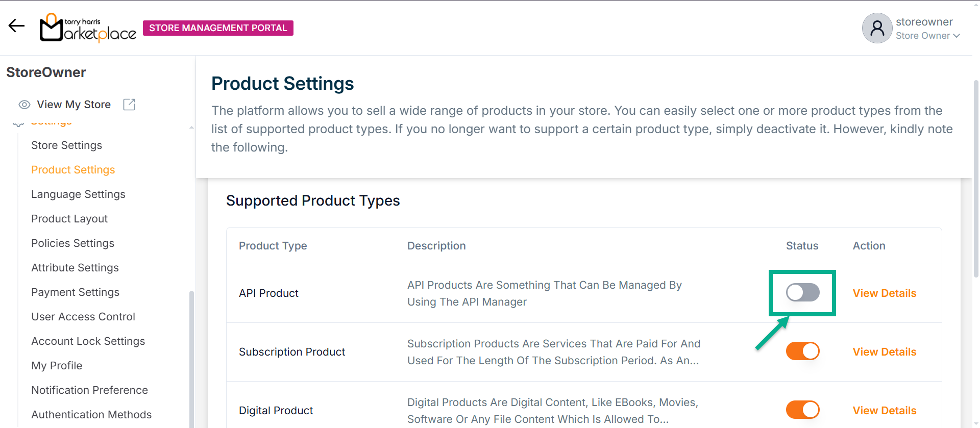Open Policies Settings page
The height and width of the screenshot is (428, 980).
pyautogui.click(x=72, y=243)
